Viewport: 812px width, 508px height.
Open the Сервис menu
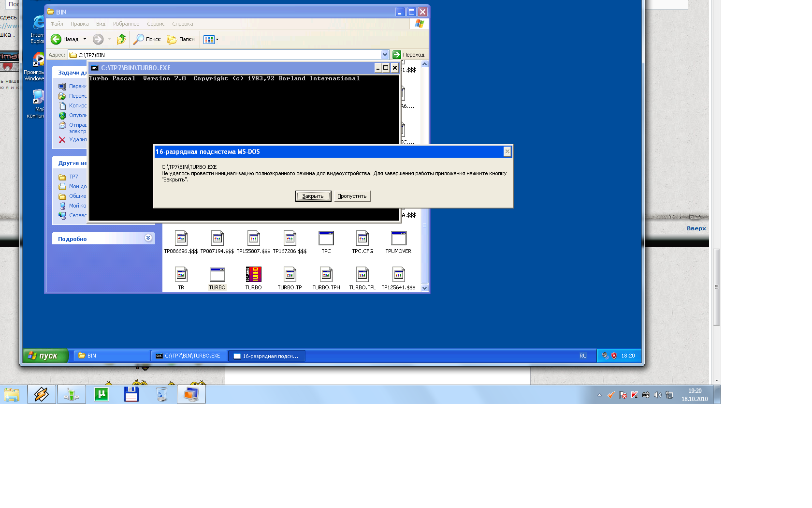click(156, 24)
